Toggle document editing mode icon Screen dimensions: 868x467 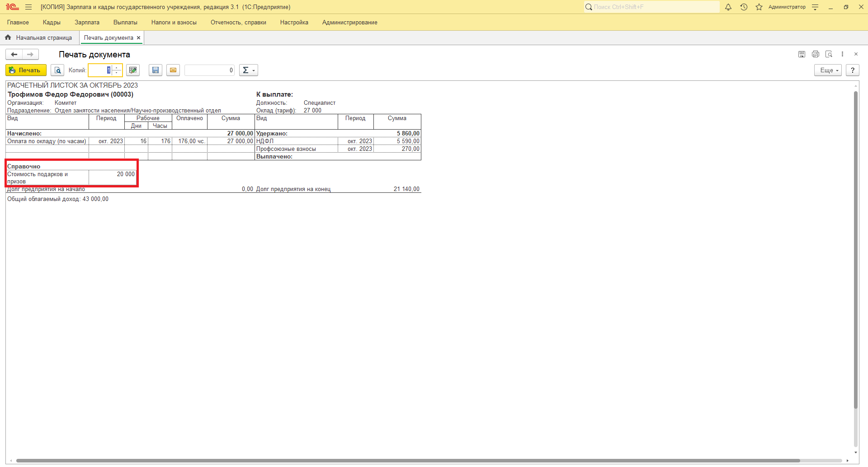click(x=133, y=70)
